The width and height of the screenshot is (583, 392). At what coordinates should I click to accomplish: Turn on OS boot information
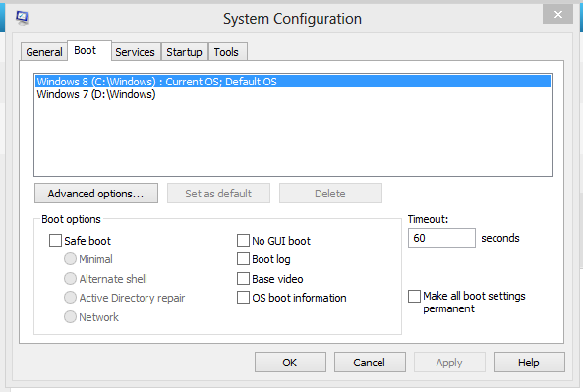coord(243,298)
